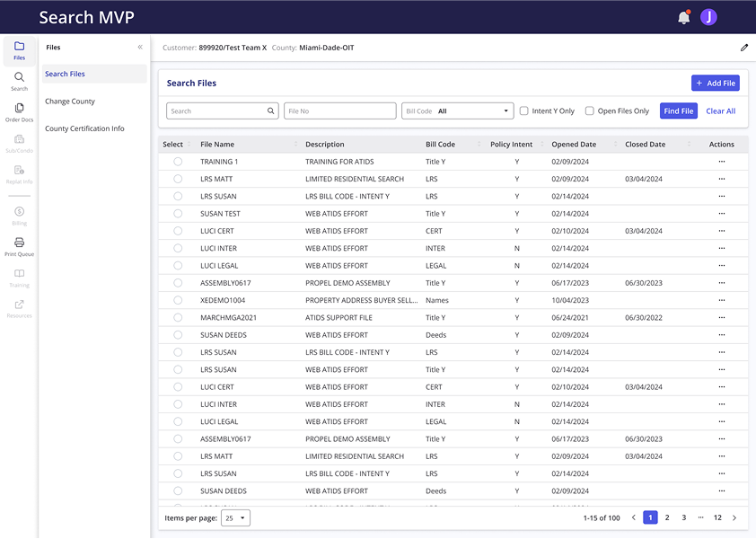The image size is (756, 539).
Task: Open the Files section in sidebar
Action: [19, 50]
